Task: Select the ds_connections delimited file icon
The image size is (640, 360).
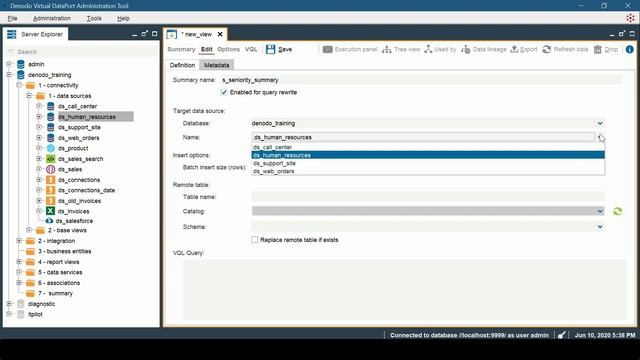Action: pos(51,180)
